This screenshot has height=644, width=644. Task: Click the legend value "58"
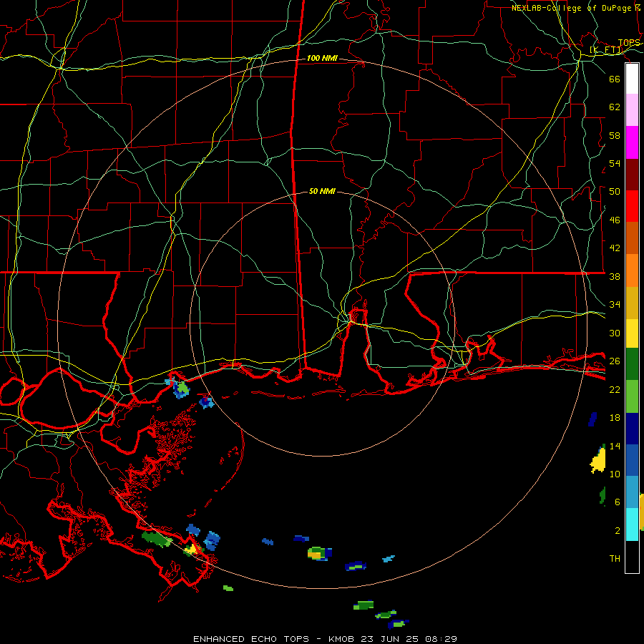click(615, 135)
